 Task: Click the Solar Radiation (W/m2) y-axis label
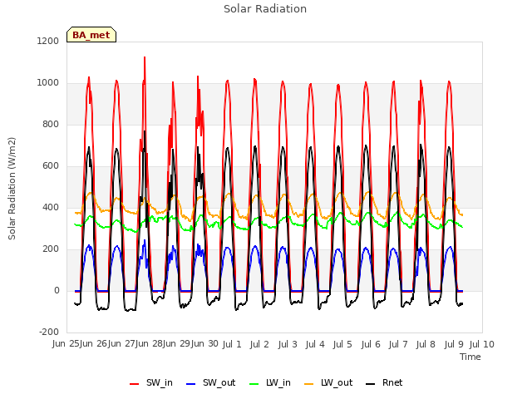pos(12,189)
